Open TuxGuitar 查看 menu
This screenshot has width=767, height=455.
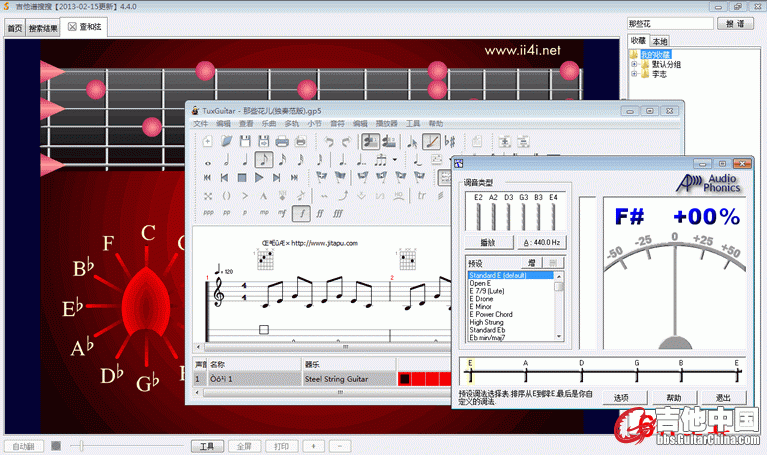tap(246, 124)
